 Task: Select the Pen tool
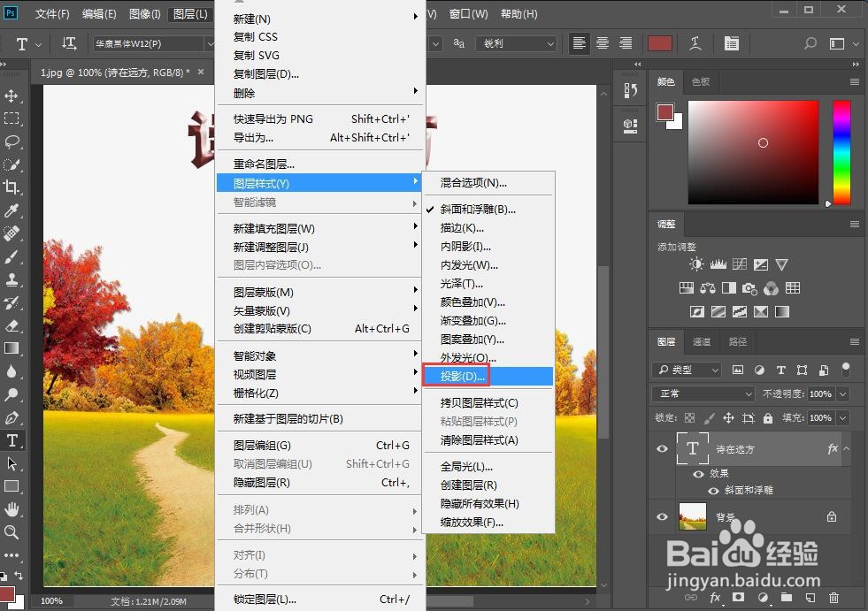12,418
